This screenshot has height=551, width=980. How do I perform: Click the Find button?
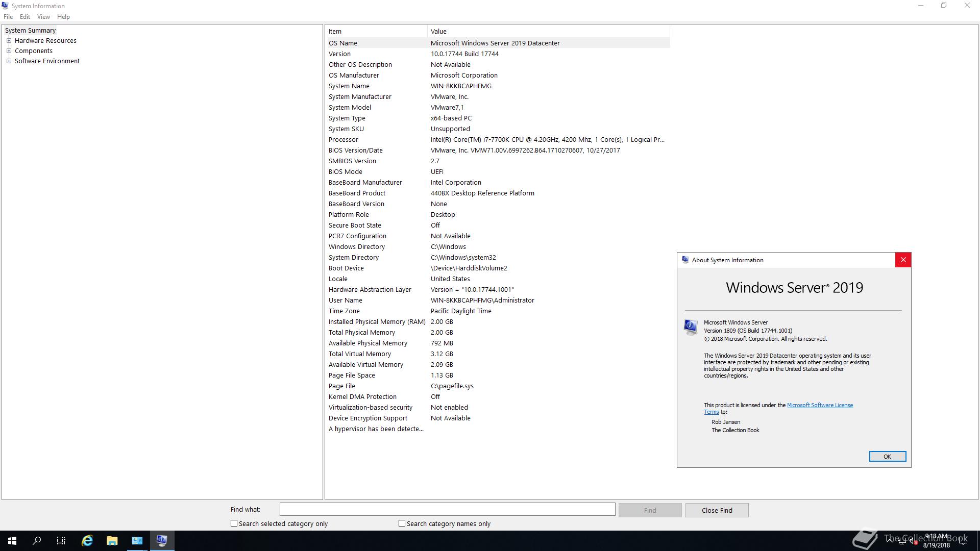[650, 510]
